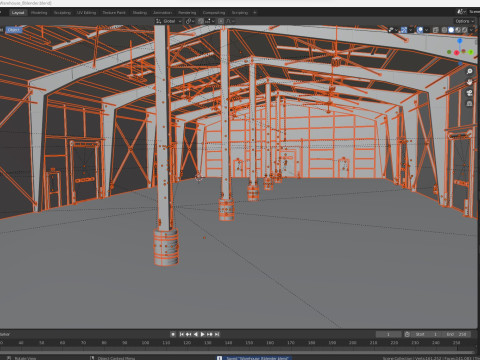Screen dimensions: 480x360
Task: Switch to the Scripting workspace tab
Action: 240,13
